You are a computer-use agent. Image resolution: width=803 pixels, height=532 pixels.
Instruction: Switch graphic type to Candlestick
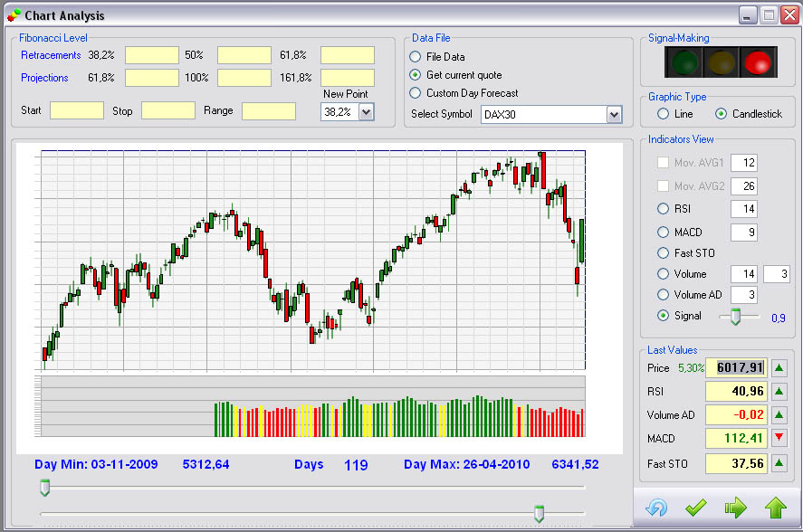pos(721,114)
